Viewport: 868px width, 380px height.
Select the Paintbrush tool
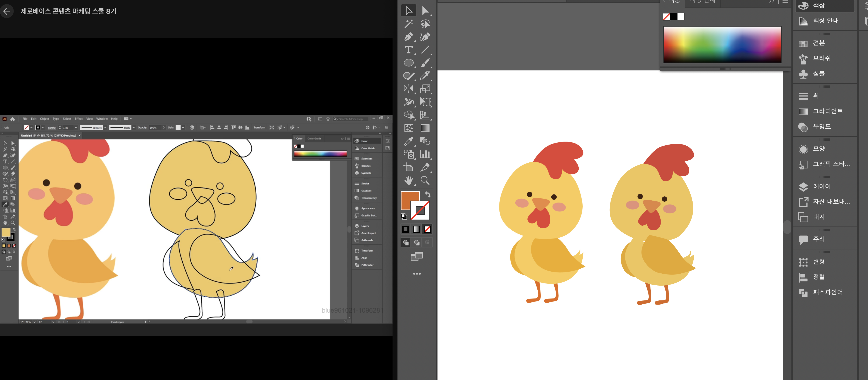coord(425,63)
